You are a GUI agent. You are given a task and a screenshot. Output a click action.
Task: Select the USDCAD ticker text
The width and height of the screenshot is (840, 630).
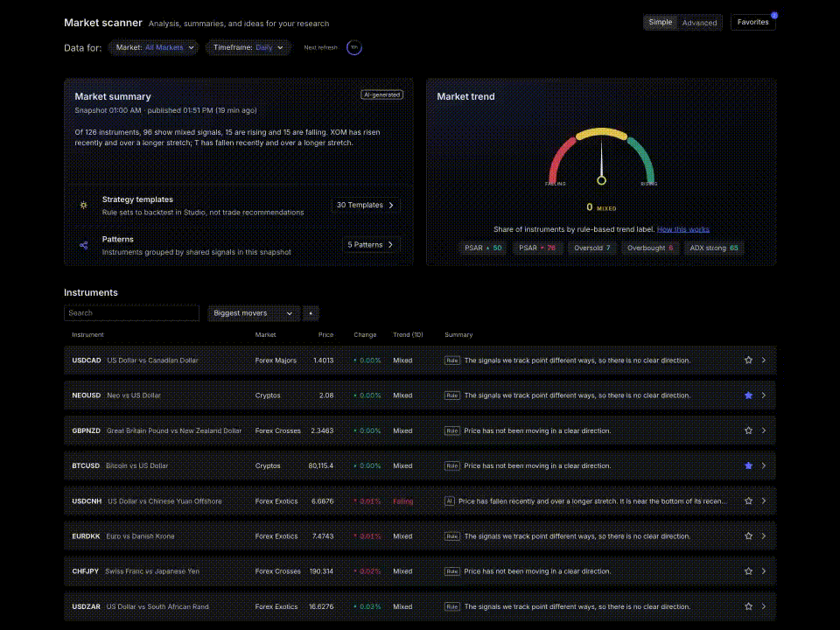coord(87,360)
